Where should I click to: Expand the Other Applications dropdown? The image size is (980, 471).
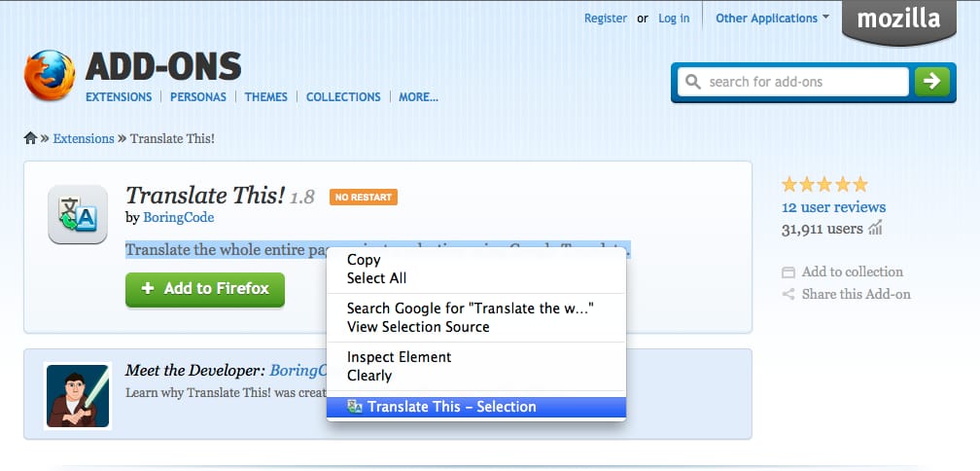(x=773, y=18)
